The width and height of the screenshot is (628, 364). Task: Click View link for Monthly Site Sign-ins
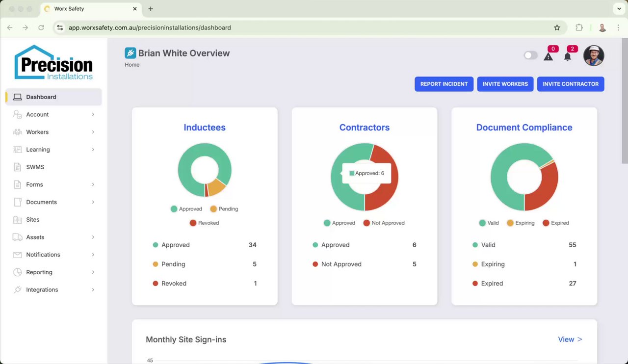(x=570, y=339)
